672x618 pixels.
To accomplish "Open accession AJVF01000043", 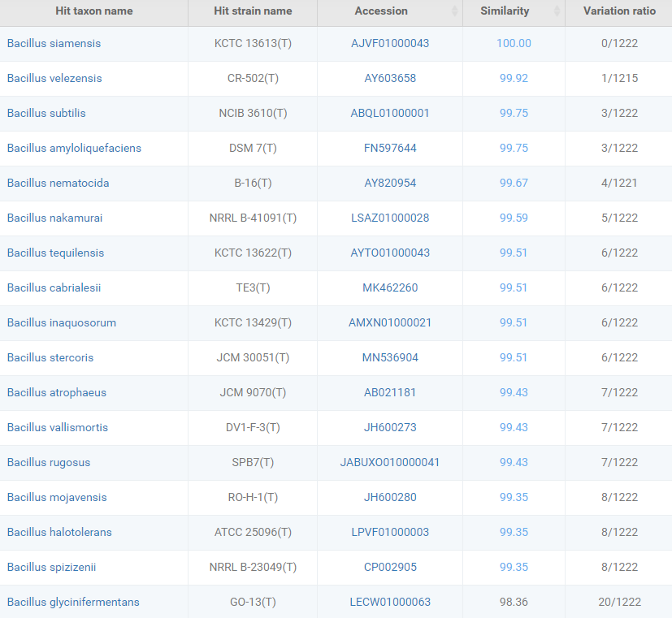I will (390, 43).
